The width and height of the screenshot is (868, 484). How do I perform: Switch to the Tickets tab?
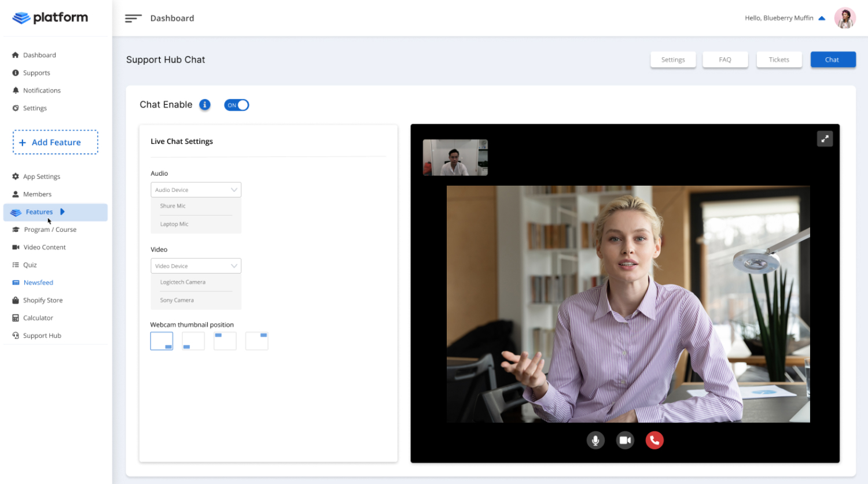coord(779,60)
